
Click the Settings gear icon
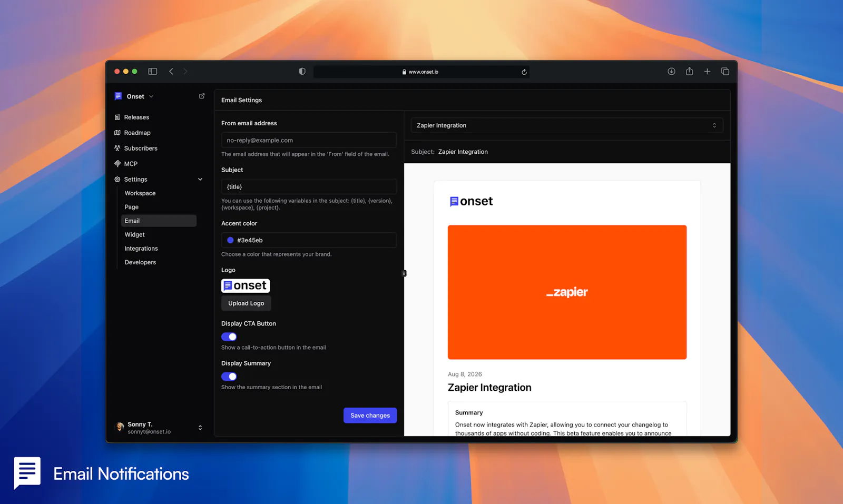click(x=117, y=180)
